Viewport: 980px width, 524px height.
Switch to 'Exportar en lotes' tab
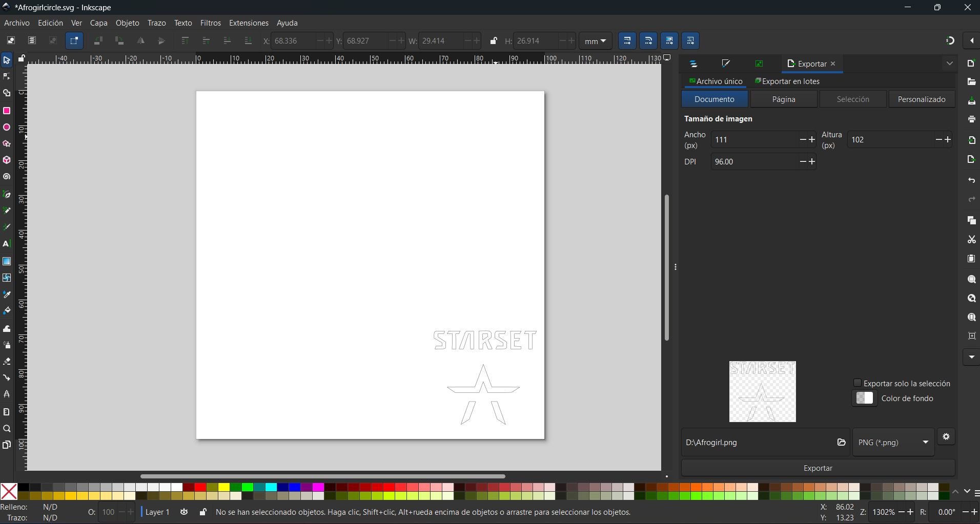(787, 81)
